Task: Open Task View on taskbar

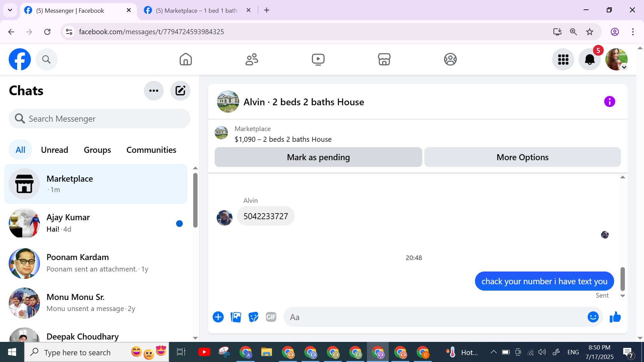Action: (x=181, y=352)
